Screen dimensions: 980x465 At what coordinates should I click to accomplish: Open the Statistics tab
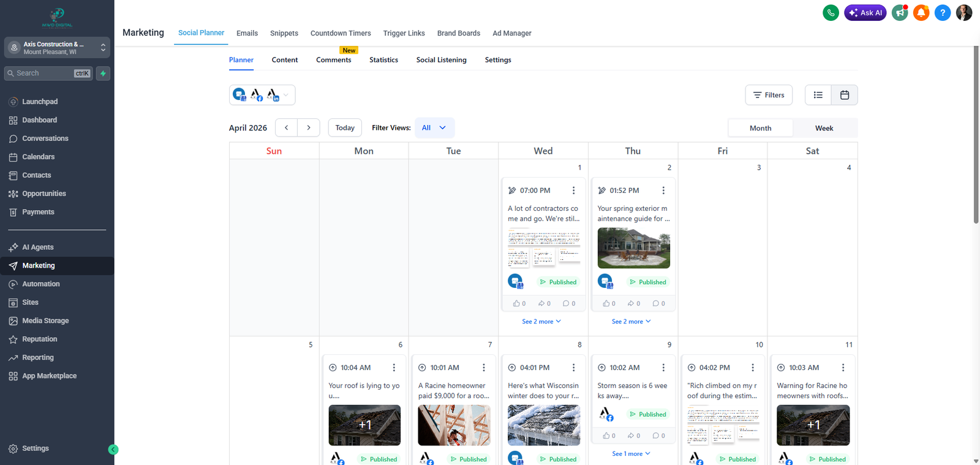383,60
